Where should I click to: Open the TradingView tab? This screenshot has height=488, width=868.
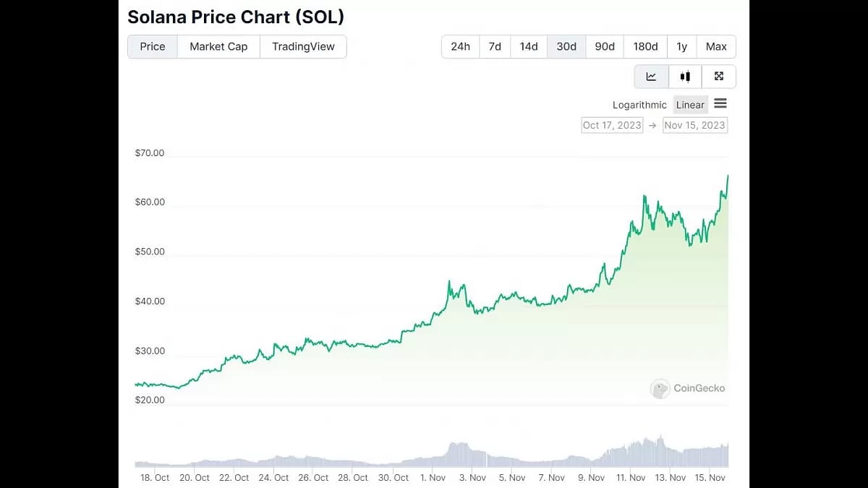click(x=303, y=46)
